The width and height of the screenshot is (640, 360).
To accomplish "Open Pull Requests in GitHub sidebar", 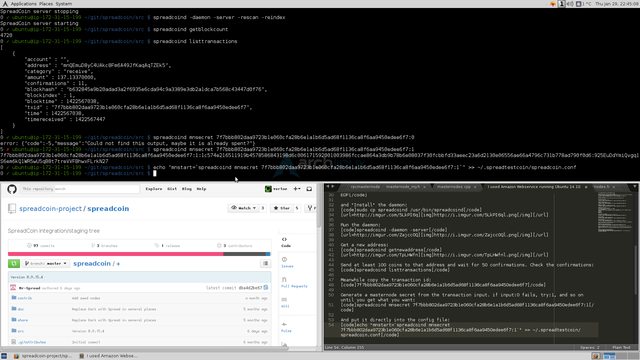I will click(x=294, y=282).
